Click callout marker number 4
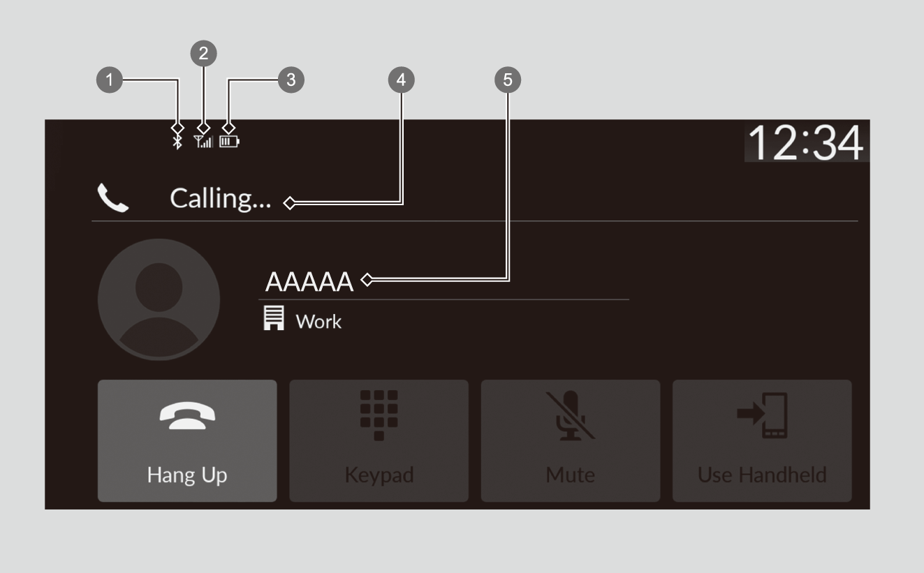 [x=401, y=80]
